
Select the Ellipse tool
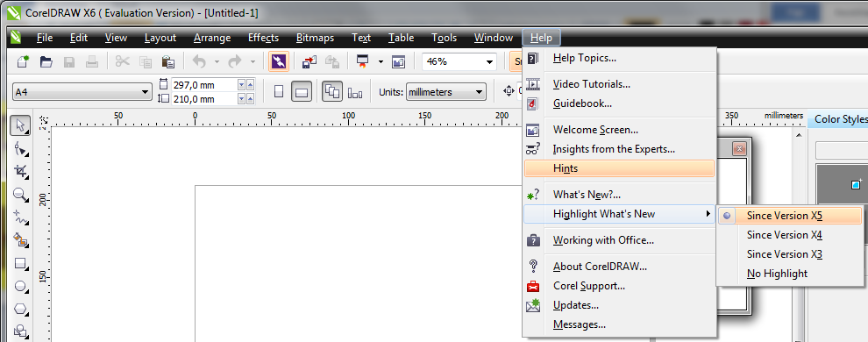tap(20, 286)
